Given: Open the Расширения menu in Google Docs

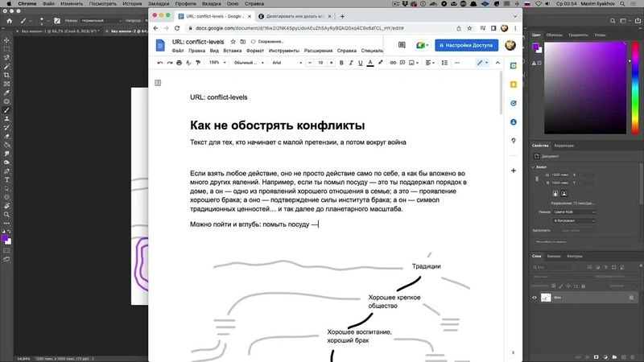Looking at the screenshot, I should pos(318,51).
